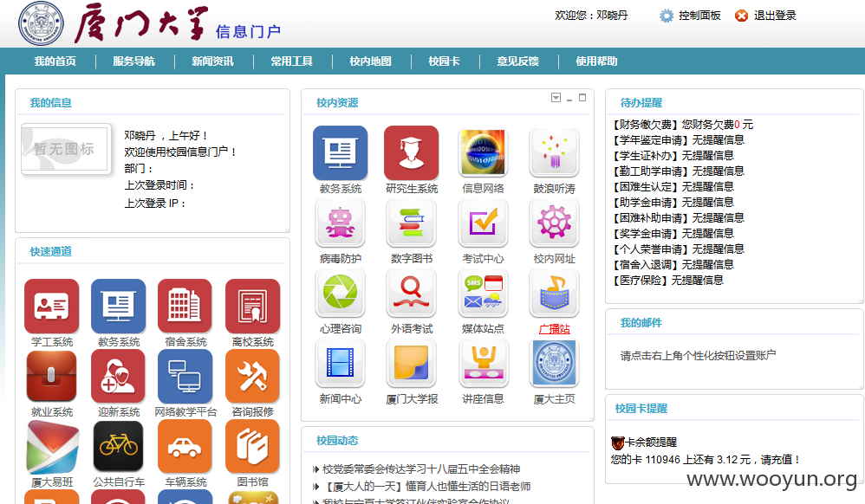Click the Xiamen University logo emblem

41,23
